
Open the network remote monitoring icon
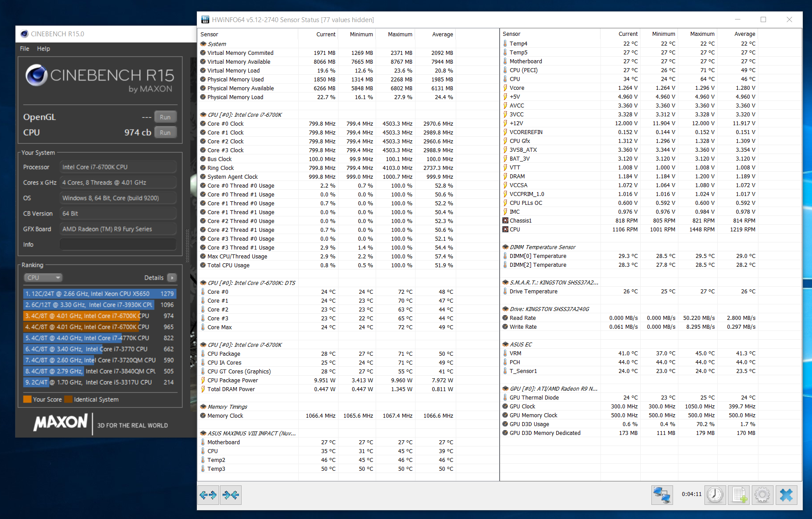point(662,495)
